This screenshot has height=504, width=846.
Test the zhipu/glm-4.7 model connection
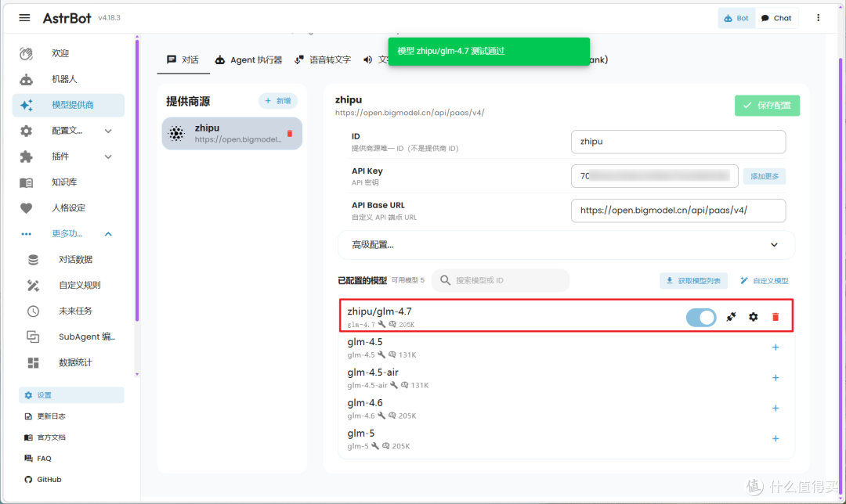(x=731, y=317)
